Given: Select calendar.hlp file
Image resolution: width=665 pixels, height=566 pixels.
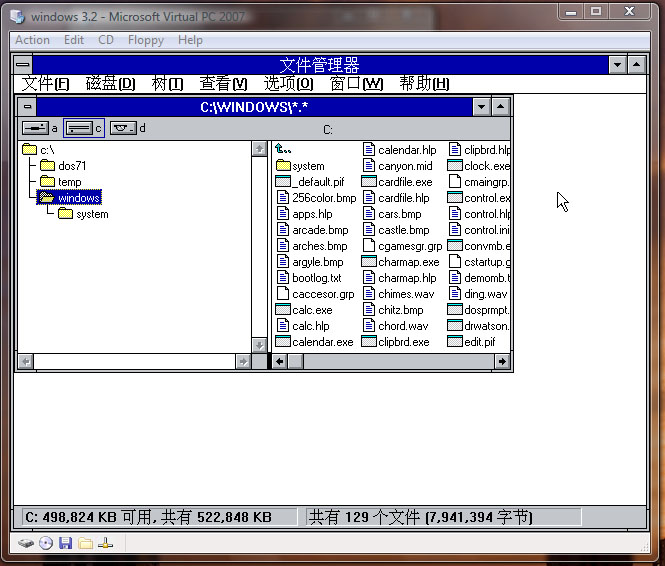Looking at the screenshot, I should click(400, 150).
